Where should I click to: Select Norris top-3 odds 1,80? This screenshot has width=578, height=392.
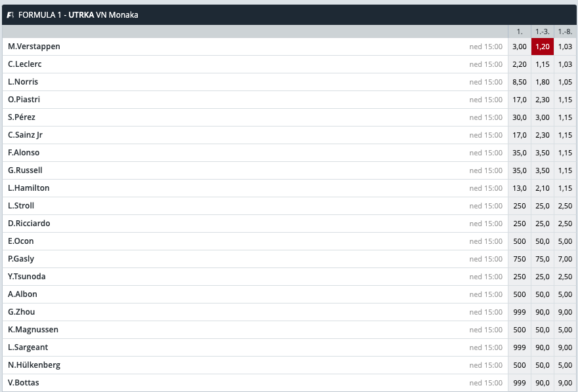click(x=542, y=82)
